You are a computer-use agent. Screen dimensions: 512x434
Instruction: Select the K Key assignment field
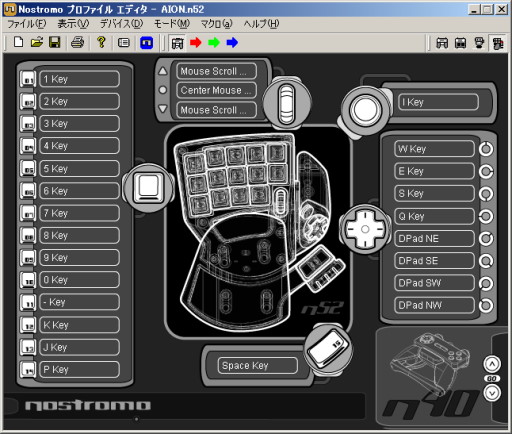(79, 325)
